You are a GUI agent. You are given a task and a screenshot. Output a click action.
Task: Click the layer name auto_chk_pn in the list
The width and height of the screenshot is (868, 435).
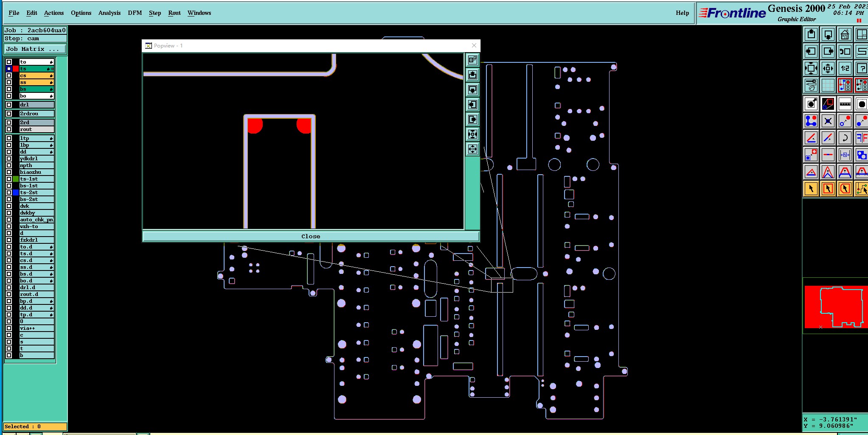pos(37,220)
